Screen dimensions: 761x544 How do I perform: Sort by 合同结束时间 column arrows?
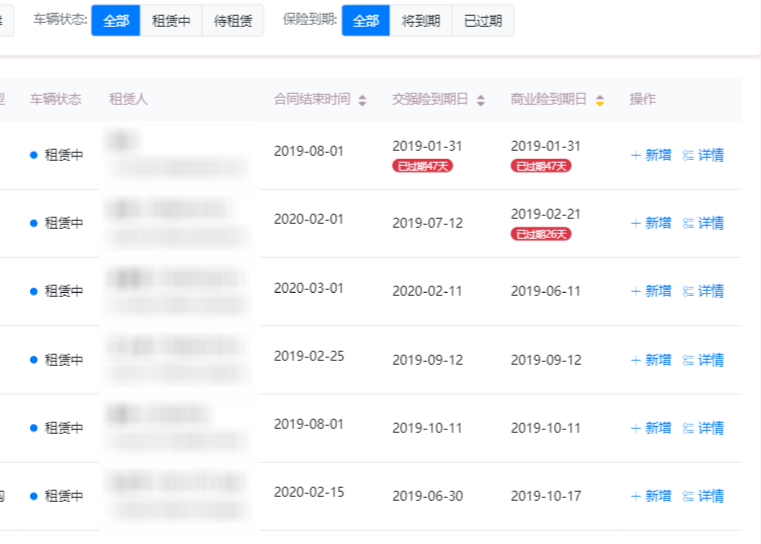[362, 100]
